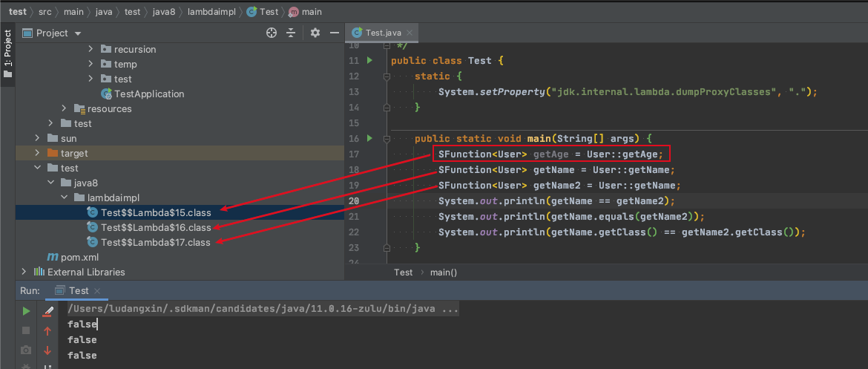The image size is (868, 369).
Task: Click 'Test' in editor bottom breadcrumb
Action: tap(403, 272)
